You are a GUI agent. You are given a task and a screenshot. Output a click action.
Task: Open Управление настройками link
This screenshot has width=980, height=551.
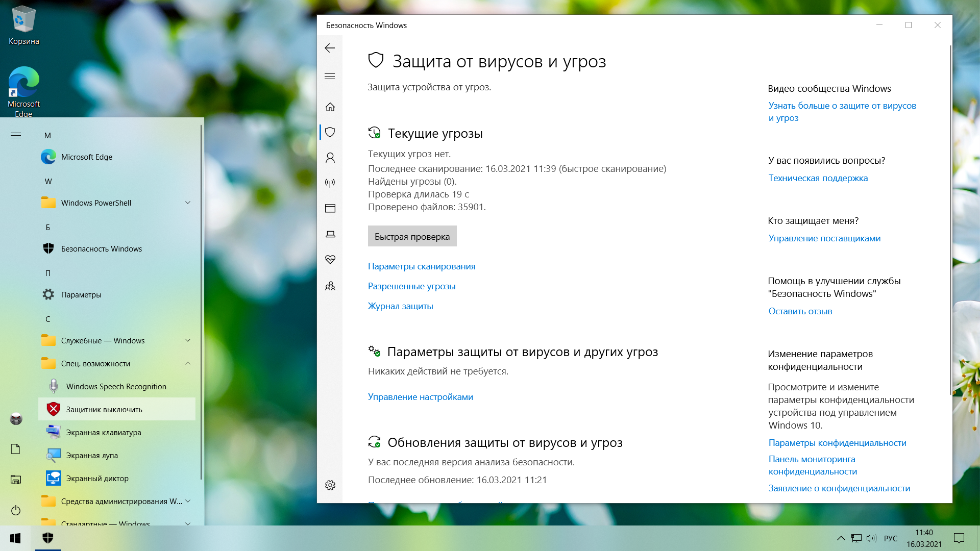(x=421, y=397)
